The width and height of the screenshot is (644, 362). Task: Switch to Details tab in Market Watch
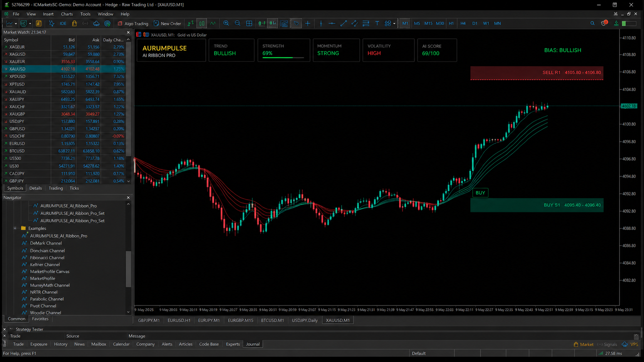35,188
